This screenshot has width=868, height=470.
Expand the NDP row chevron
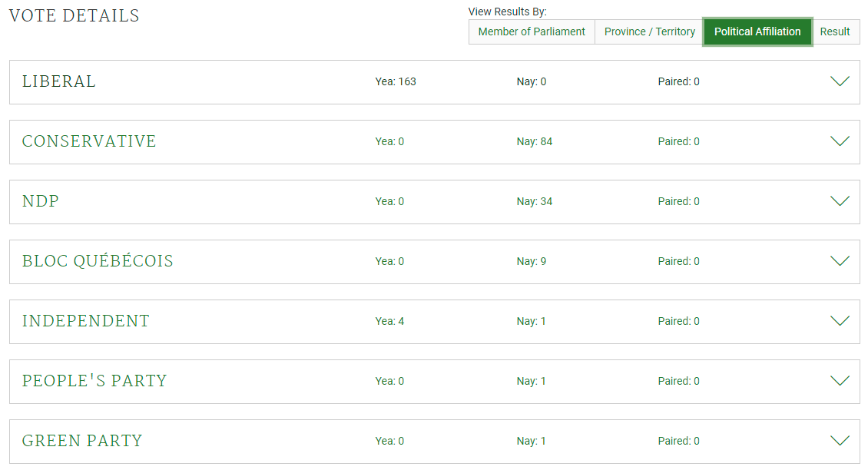click(840, 201)
